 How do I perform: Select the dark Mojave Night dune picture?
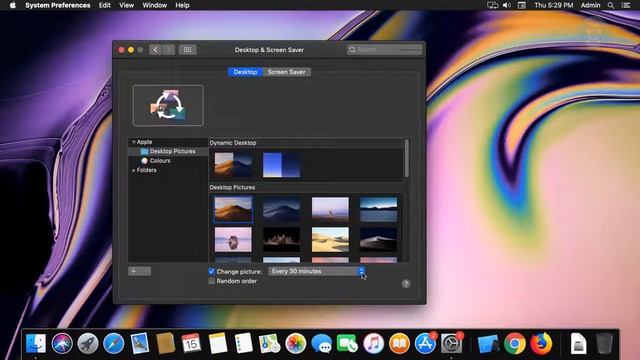282,209
